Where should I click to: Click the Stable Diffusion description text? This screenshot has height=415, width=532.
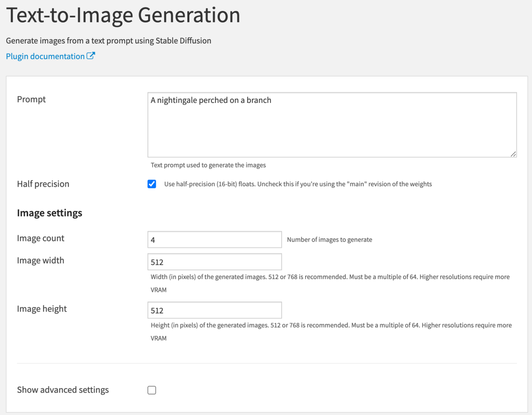pos(109,40)
